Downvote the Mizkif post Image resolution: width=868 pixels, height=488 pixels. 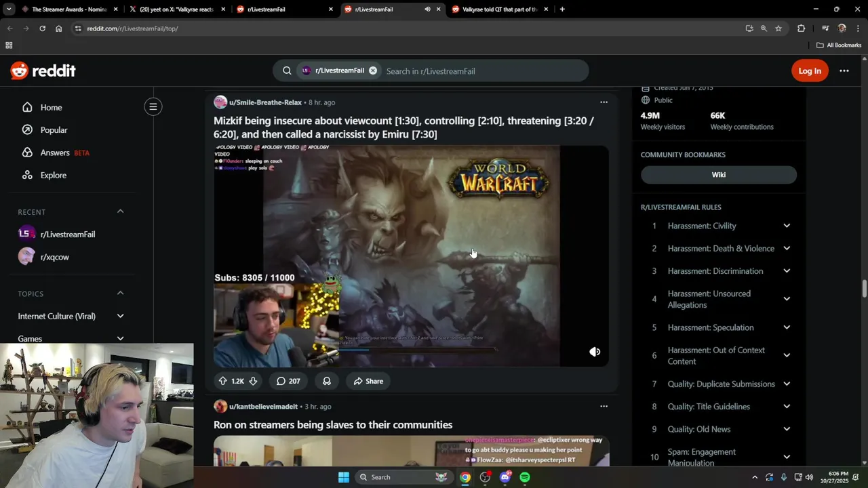point(253,381)
